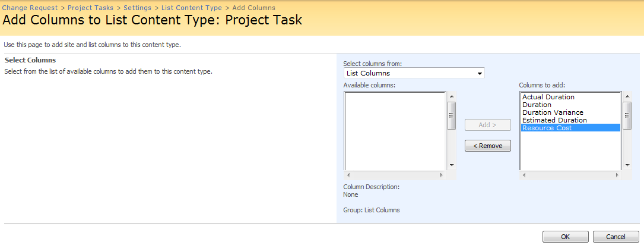Click left arrow of Columns to add horizontal scrollbar
Viewport: 644px width, 248px height.
click(x=524, y=175)
